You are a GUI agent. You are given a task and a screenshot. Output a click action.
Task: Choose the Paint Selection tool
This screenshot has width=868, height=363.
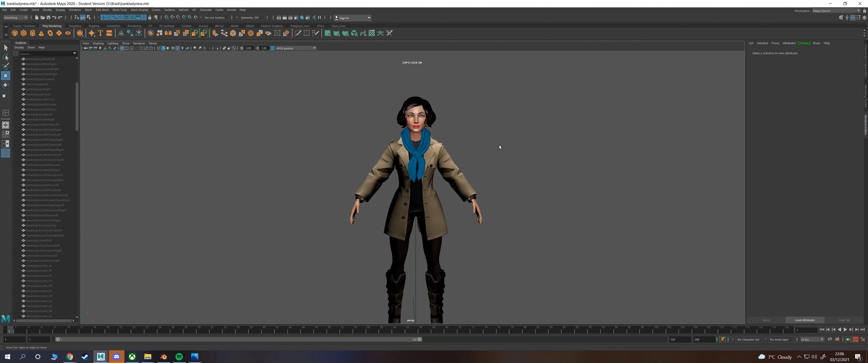5,66
